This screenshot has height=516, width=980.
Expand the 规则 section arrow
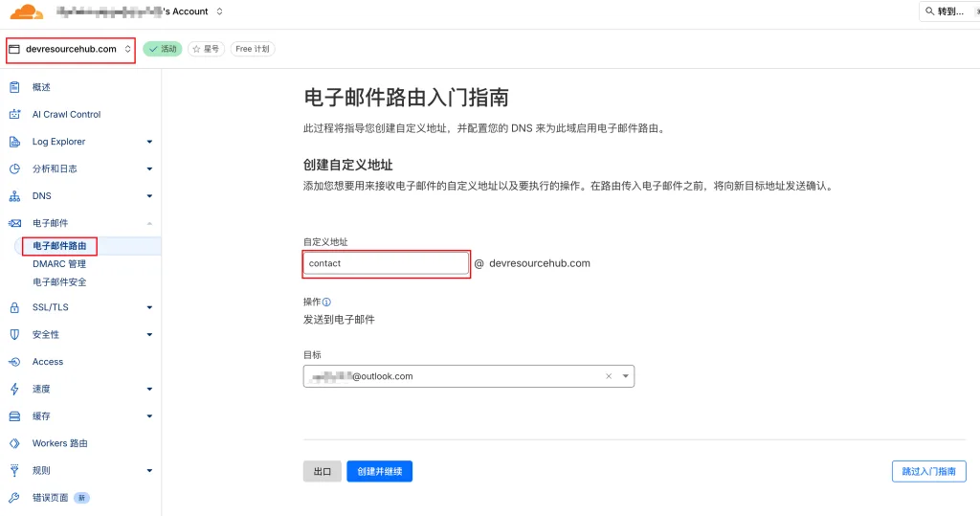click(x=149, y=471)
